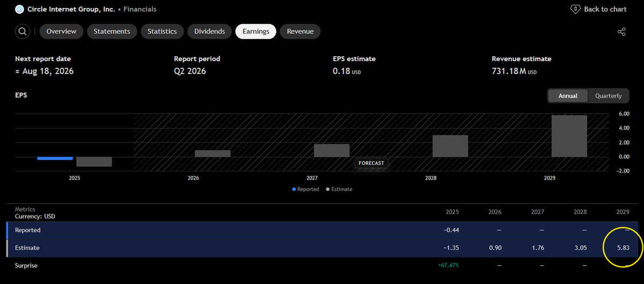Click the Currency: USD label
Screen dimensions: 644x284
[35, 216]
